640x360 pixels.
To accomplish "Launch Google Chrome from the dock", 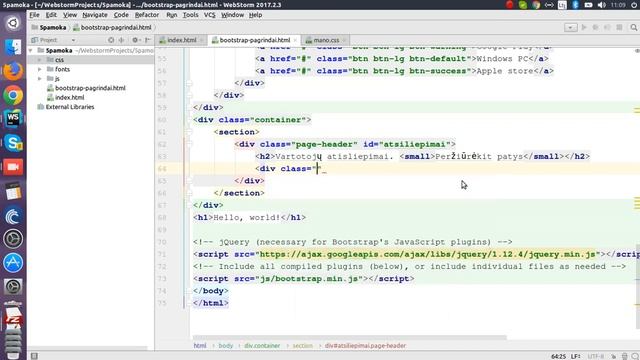I will point(13,95).
